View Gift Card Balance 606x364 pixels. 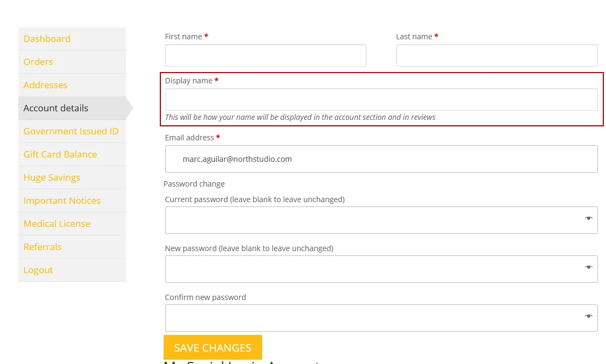(60, 154)
